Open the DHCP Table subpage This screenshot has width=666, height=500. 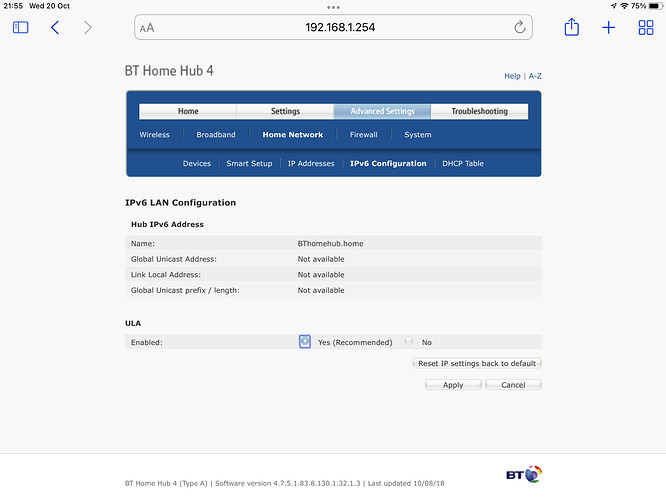(463, 164)
